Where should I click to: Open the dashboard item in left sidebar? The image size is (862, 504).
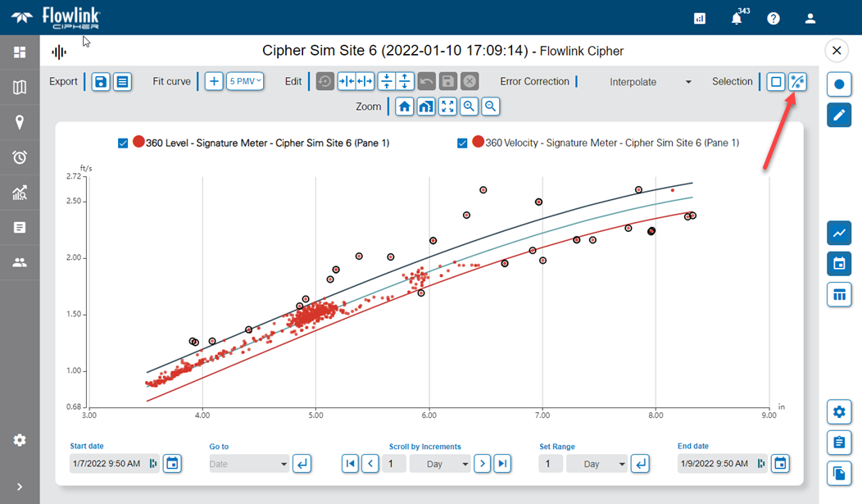(x=20, y=52)
